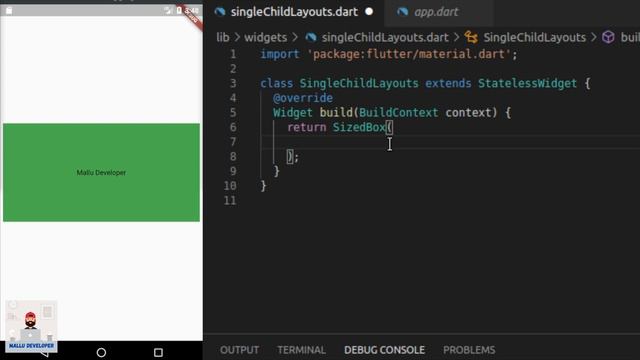Click the Dart icon on the app.dart tab

402,12
